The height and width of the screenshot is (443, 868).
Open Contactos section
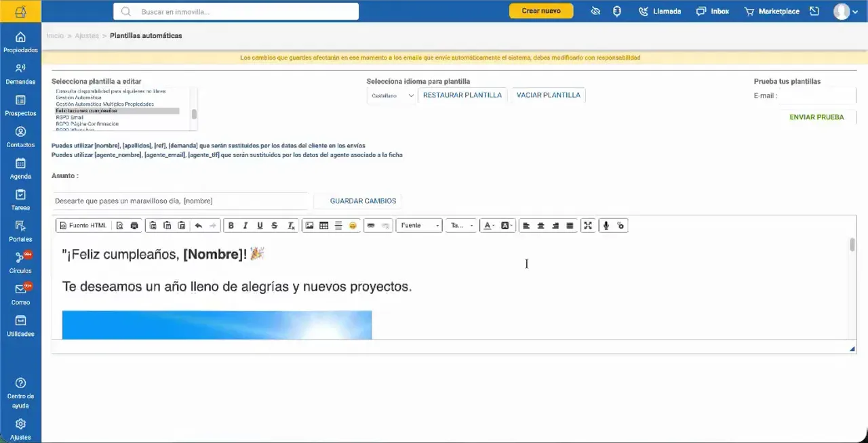(x=20, y=136)
